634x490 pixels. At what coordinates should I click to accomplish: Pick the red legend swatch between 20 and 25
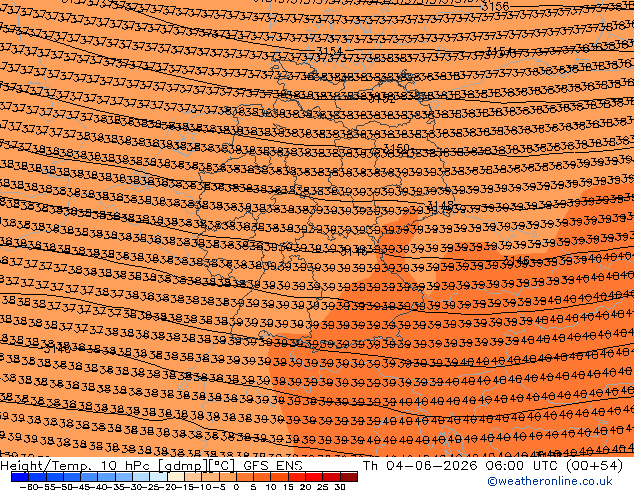[x=314, y=477]
